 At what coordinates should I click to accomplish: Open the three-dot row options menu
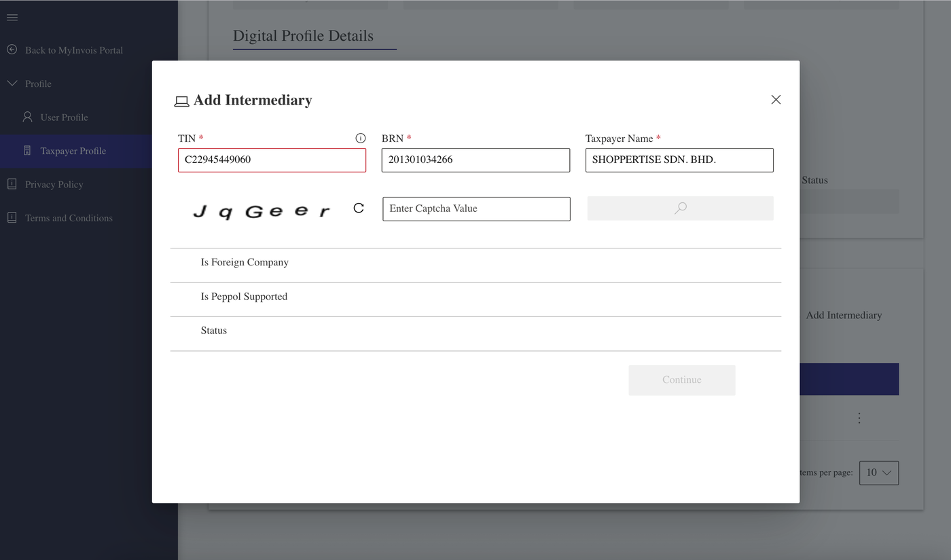859,418
